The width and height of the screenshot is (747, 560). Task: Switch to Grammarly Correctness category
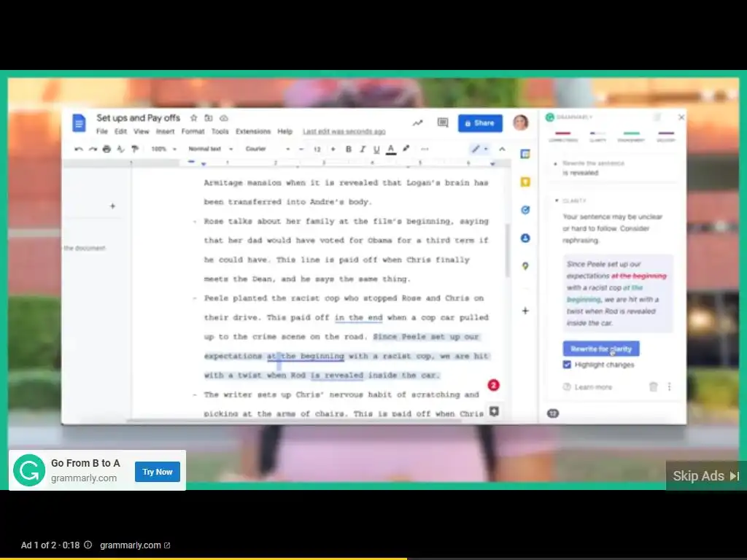(x=562, y=136)
